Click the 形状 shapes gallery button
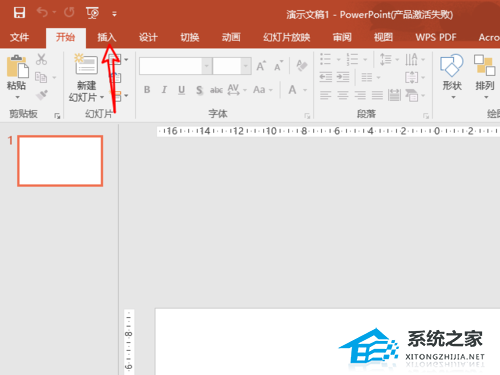Viewport: 500px width, 375px height. (452, 77)
